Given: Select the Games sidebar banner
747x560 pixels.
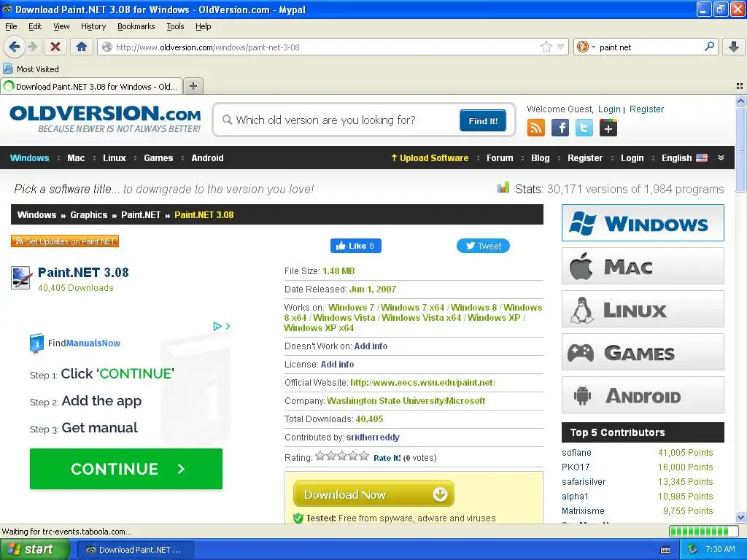Looking at the screenshot, I should 643,352.
